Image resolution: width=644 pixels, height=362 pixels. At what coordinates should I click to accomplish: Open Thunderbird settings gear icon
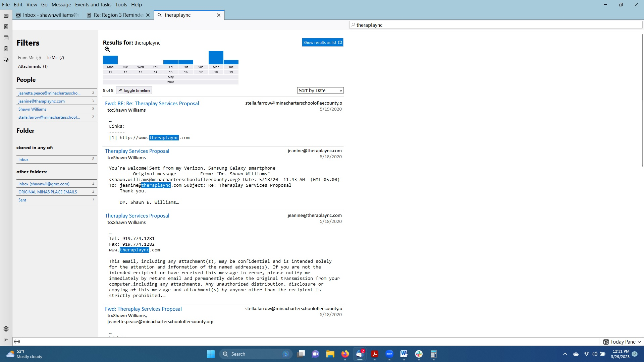pyautogui.click(x=6, y=329)
